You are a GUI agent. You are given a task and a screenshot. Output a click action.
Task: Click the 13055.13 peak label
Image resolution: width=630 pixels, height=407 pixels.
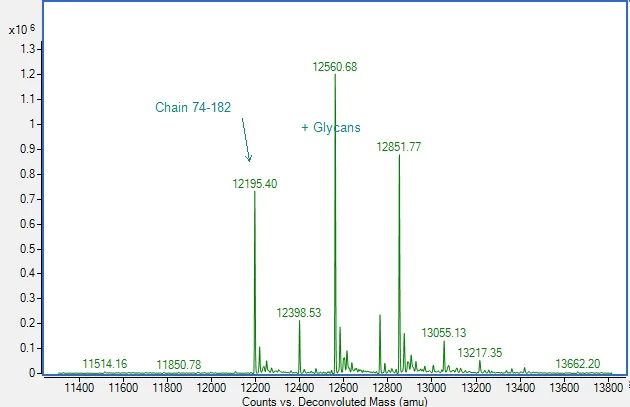444,333
